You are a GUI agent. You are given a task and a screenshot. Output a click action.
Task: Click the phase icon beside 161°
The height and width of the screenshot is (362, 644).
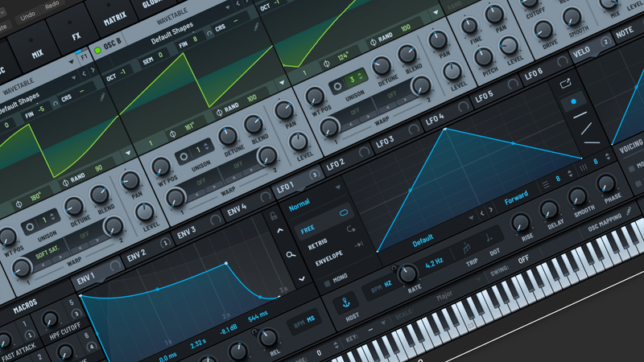point(172,134)
